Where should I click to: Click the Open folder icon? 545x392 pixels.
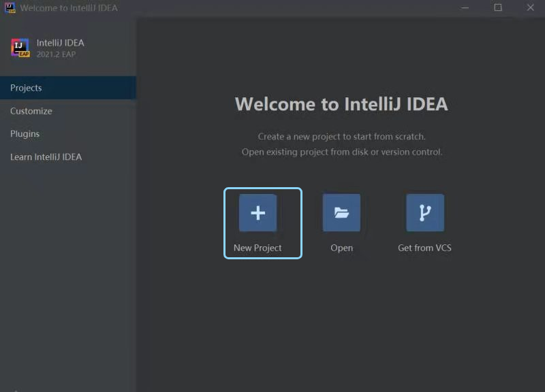[341, 212]
